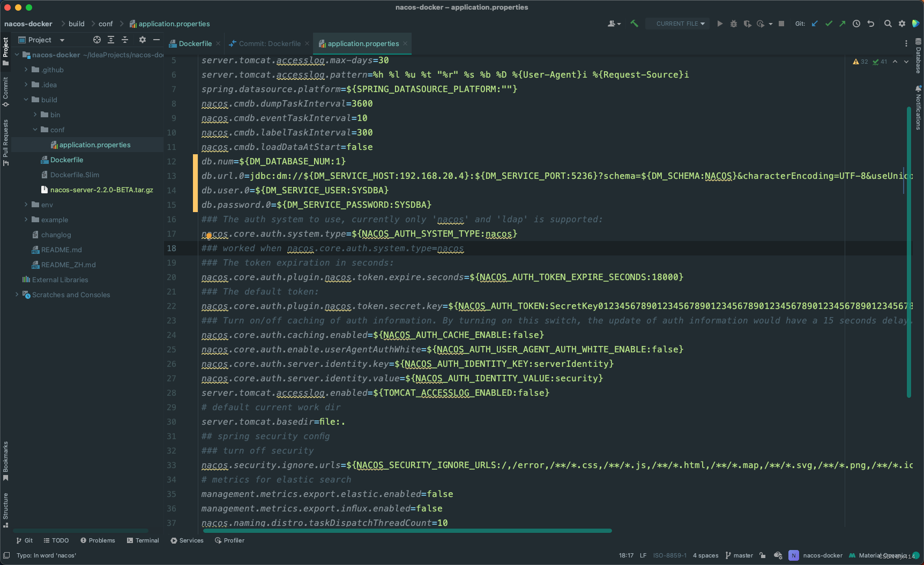Open the Git tool window tab
Image resolution: width=924 pixels, height=565 pixels.
click(x=24, y=540)
